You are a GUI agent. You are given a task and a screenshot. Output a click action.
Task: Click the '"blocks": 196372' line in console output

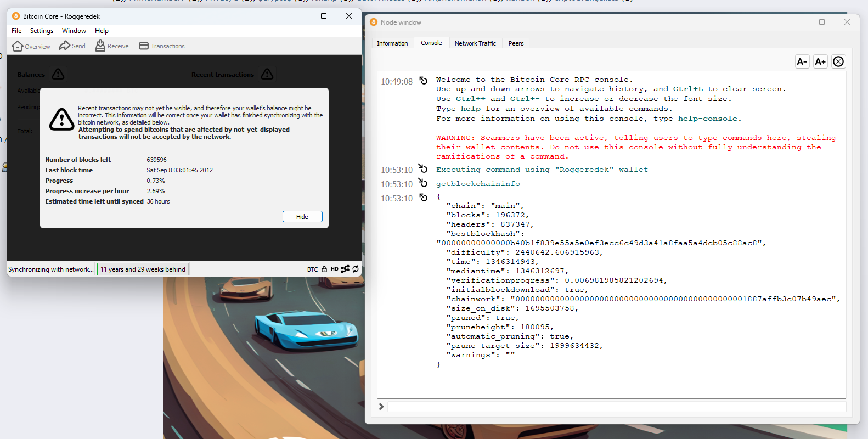(488, 215)
